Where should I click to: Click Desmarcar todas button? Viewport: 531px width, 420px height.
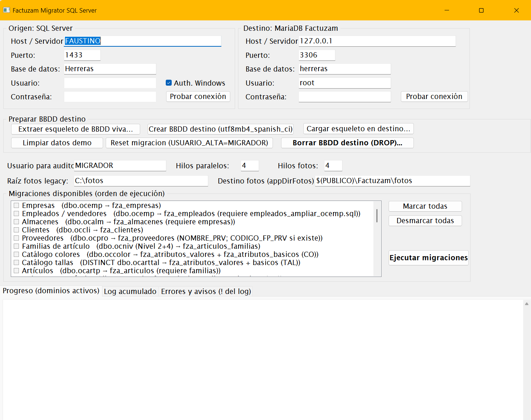pyautogui.click(x=425, y=221)
